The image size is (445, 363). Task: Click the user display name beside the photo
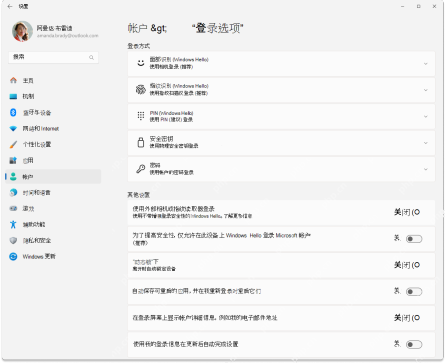click(54, 28)
